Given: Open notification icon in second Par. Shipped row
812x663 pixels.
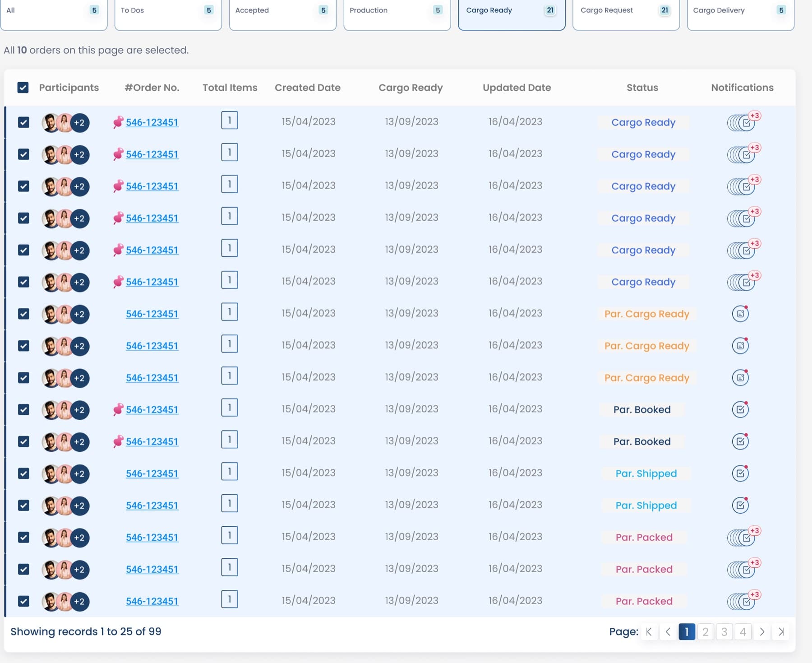Looking at the screenshot, I should [740, 505].
